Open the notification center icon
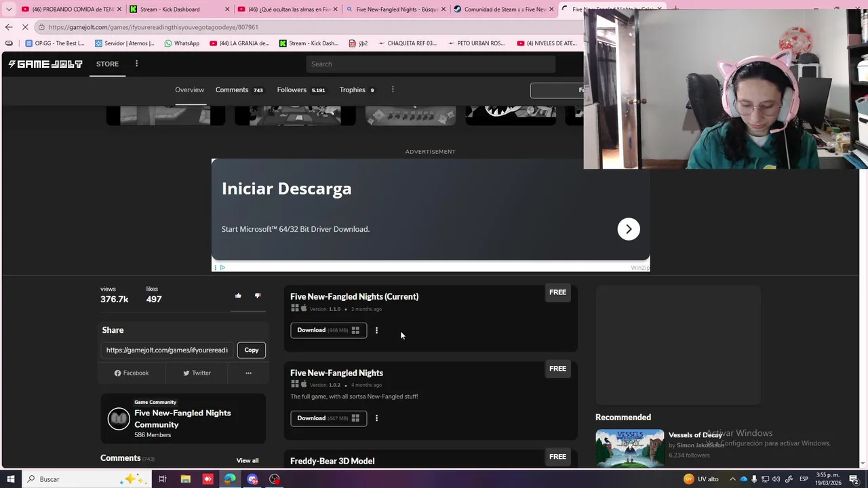868x488 pixels. (x=854, y=479)
